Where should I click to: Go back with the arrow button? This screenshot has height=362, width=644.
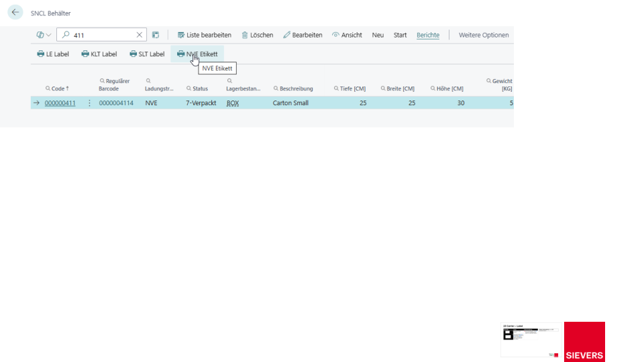15,12
